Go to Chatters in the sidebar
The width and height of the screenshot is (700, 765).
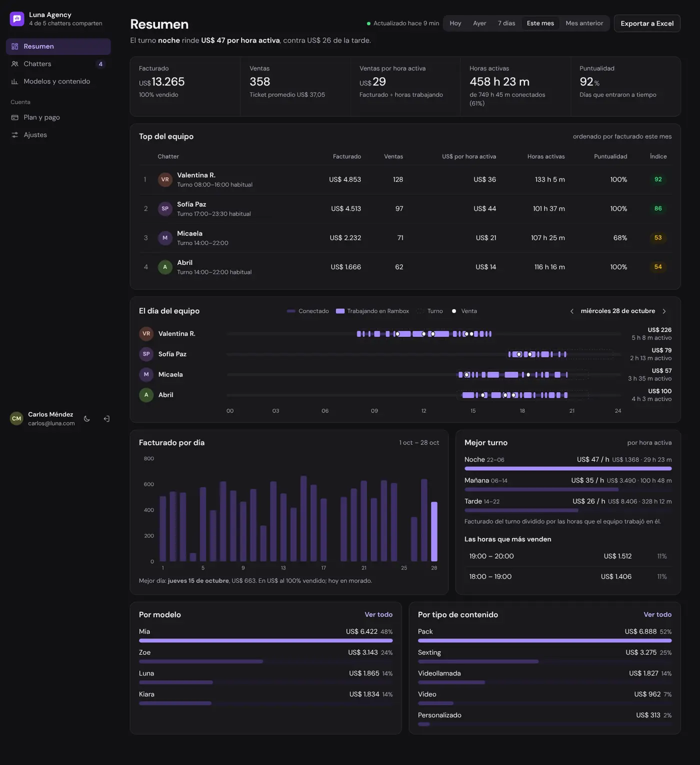pyautogui.click(x=58, y=64)
